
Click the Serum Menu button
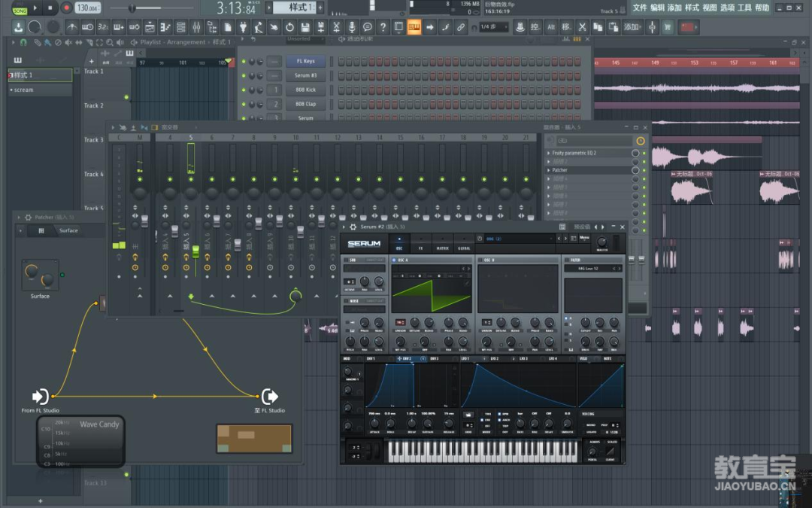[x=584, y=238]
